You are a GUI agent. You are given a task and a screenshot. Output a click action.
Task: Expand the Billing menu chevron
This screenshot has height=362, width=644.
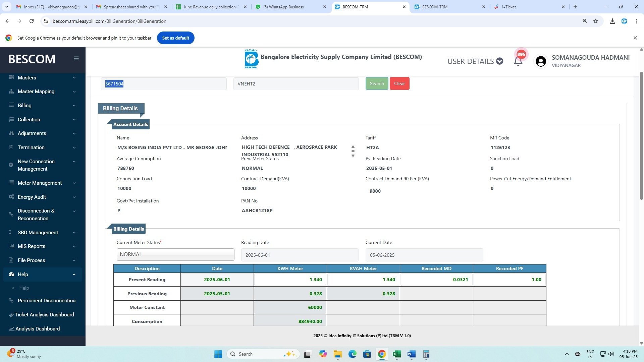tap(74, 106)
